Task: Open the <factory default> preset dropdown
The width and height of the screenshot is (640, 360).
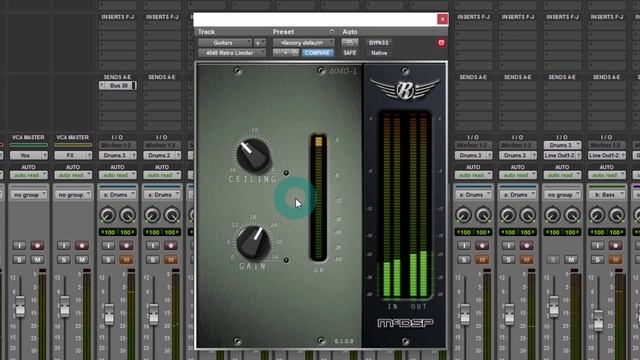Action: coord(303,42)
